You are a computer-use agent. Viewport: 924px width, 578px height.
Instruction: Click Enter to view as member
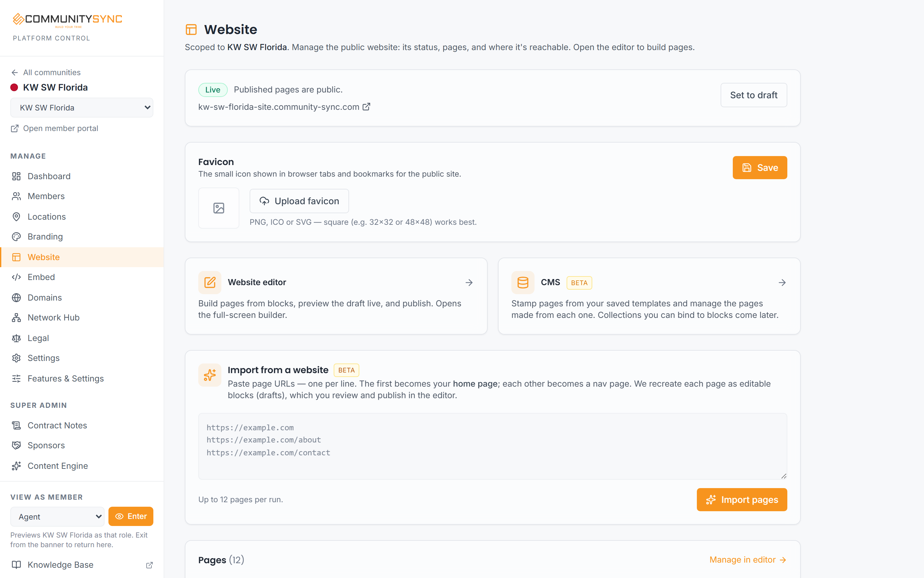pos(131,516)
